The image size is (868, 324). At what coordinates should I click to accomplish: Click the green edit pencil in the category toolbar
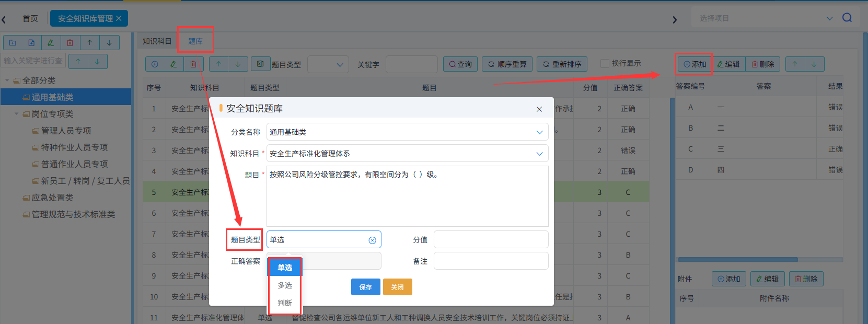click(x=51, y=43)
